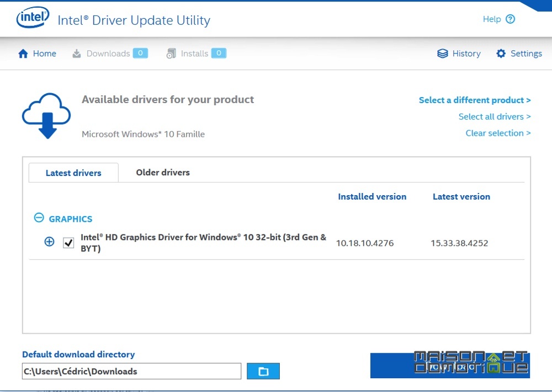Expand Intel HD Graphics Driver details
552x392 pixels.
[49, 242]
